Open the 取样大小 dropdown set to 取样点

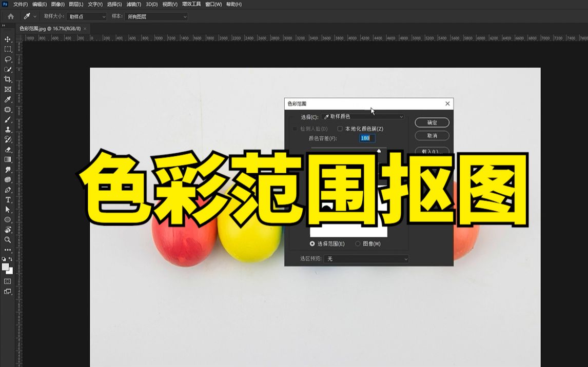[x=87, y=17]
